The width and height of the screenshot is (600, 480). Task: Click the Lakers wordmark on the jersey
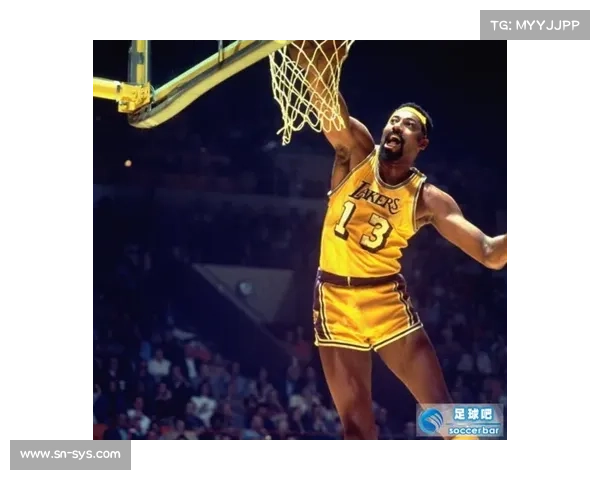375,197
